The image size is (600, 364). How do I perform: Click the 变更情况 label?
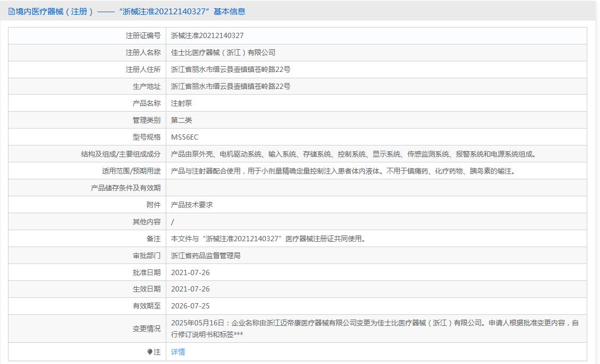pos(147,329)
